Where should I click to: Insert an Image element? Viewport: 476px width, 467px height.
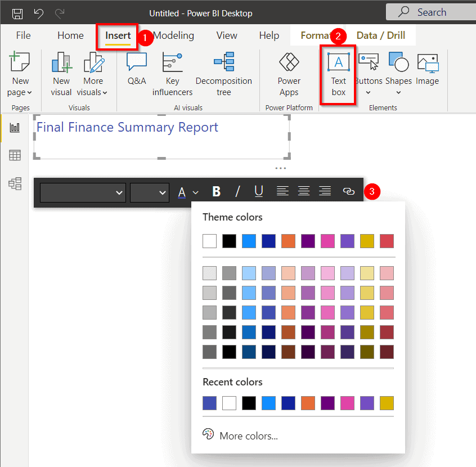pos(427,70)
